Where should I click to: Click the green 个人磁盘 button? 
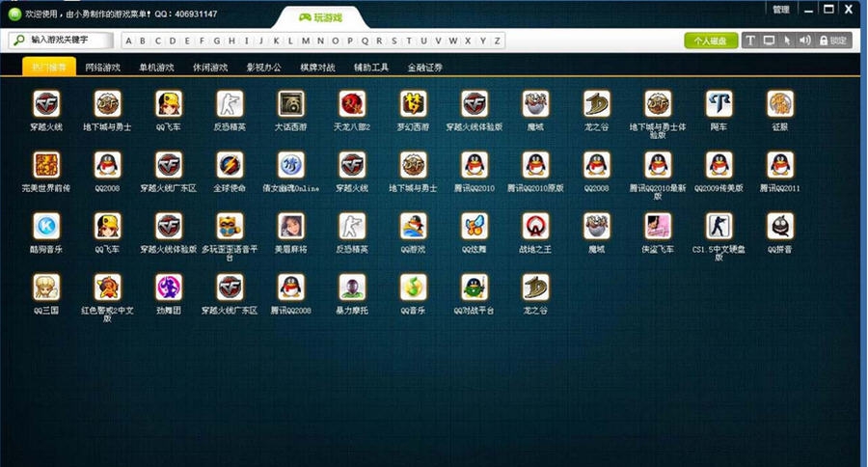pyautogui.click(x=711, y=41)
